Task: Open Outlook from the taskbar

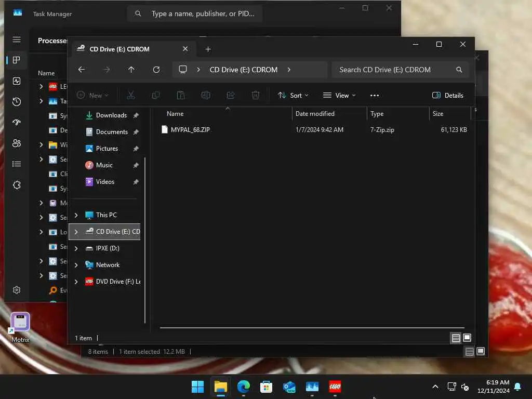Action: (x=289, y=387)
